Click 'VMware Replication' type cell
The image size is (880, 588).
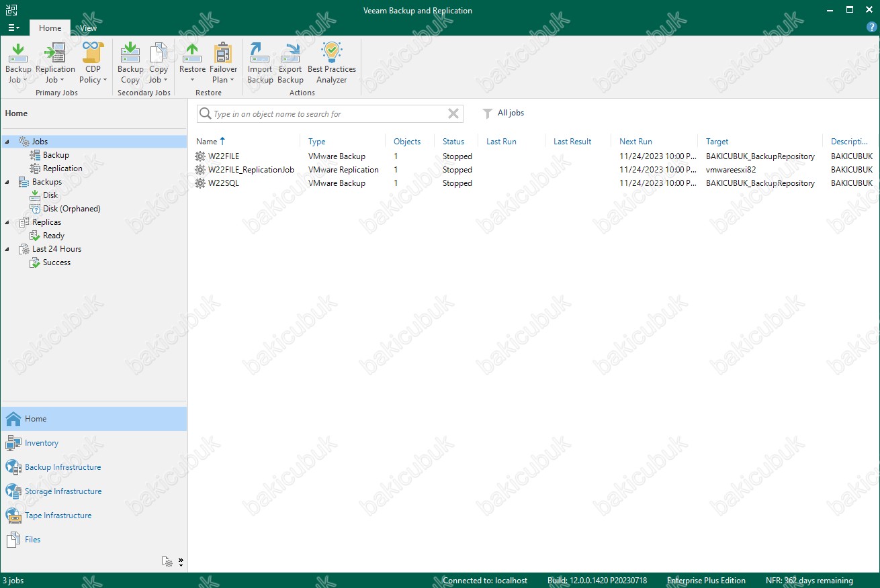coord(343,170)
